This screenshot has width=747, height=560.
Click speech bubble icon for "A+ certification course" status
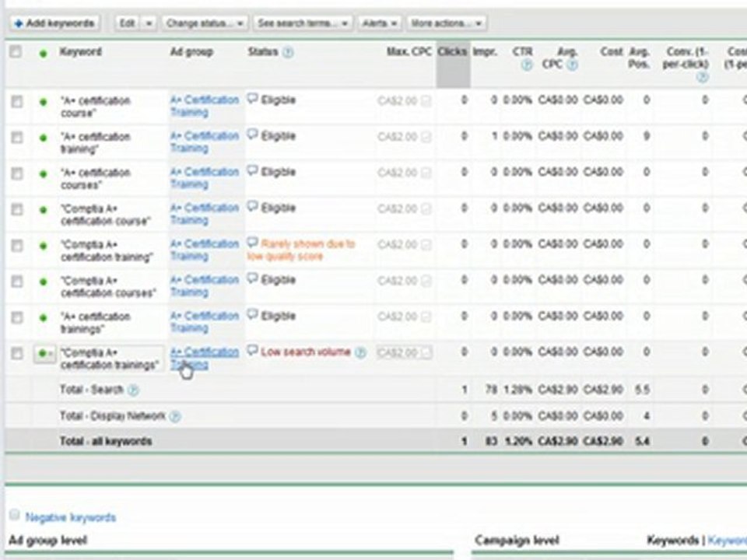[252, 99]
